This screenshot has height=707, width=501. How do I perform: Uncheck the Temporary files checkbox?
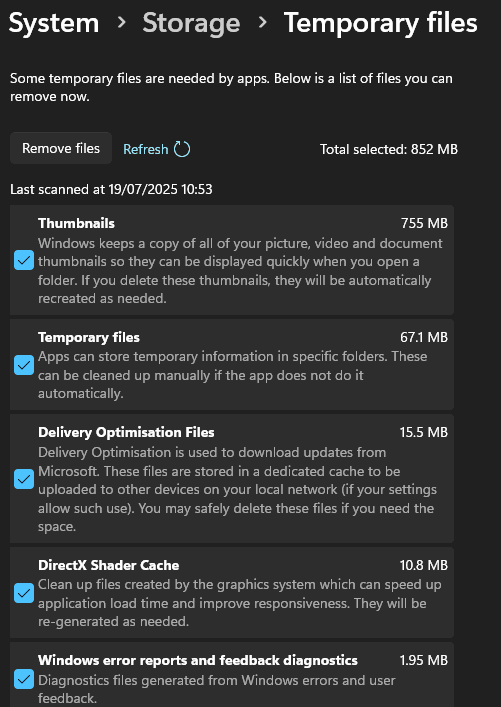[x=24, y=365]
